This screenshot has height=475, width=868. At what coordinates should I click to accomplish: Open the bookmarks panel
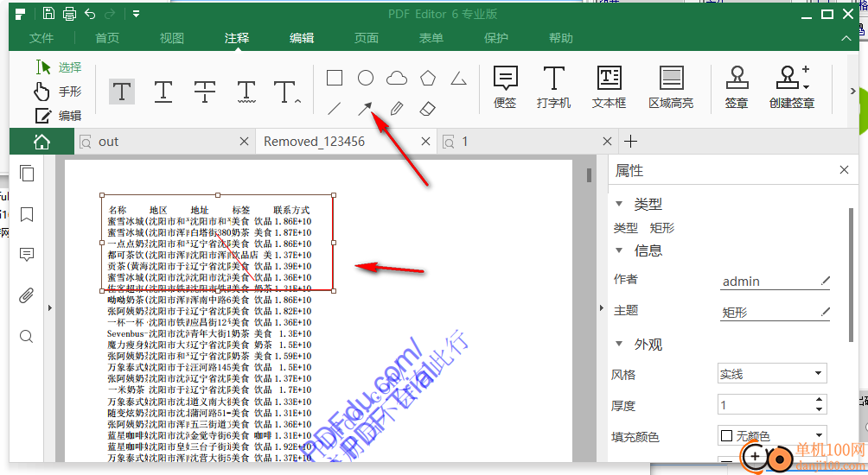(27, 214)
